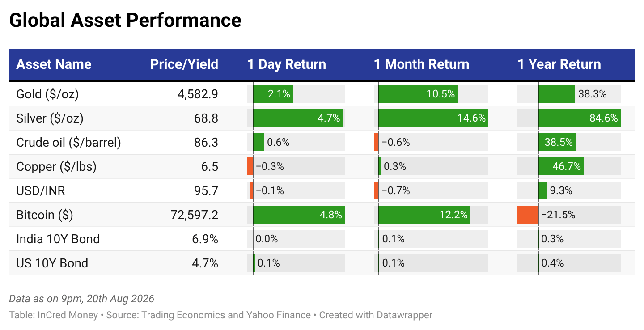Click the 1 Day Return header
644x330 pixels.
click(287, 64)
